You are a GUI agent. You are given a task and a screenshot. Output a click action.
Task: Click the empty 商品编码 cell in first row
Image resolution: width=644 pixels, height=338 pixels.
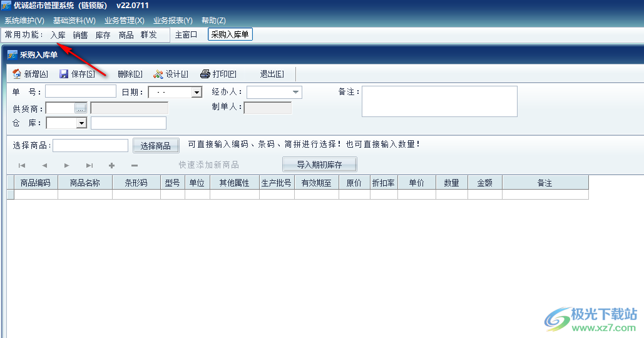(36, 194)
